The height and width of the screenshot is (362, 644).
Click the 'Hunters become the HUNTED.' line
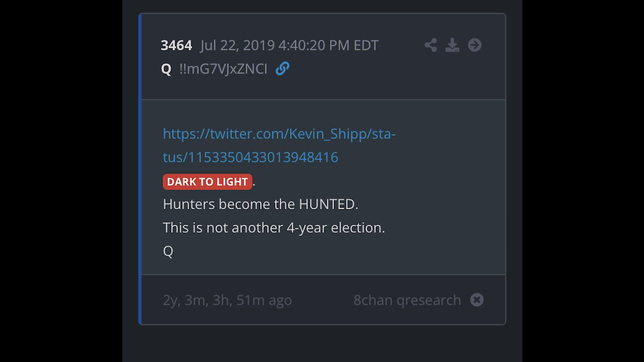click(261, 204)
